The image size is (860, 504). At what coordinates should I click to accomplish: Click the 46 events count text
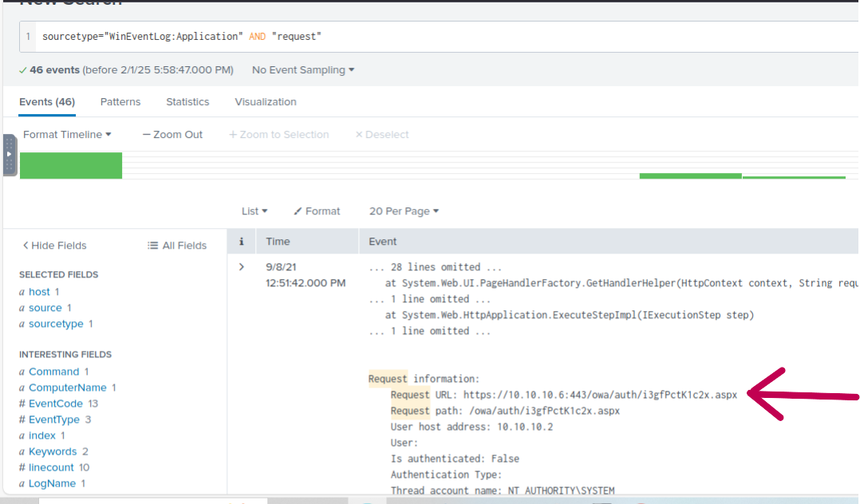pos(54,70)
